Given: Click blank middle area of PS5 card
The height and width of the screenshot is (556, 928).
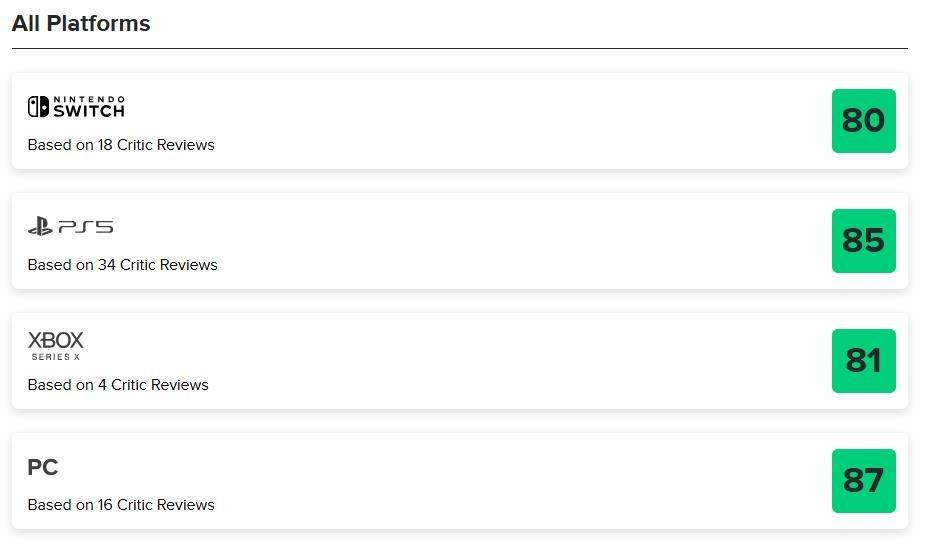Looking at the screenshot, I should [500, 241].
